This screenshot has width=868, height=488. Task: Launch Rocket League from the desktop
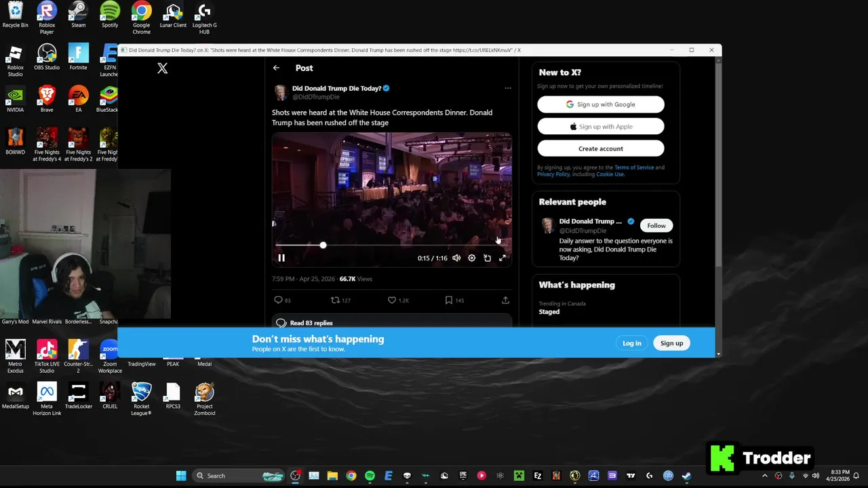point(141,399)
